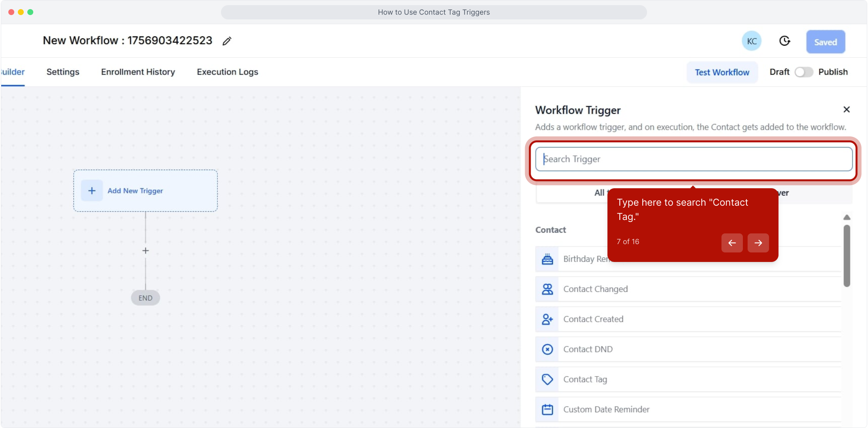Select the Contact Changed trigger icon
868x428 pixels.
547,289
